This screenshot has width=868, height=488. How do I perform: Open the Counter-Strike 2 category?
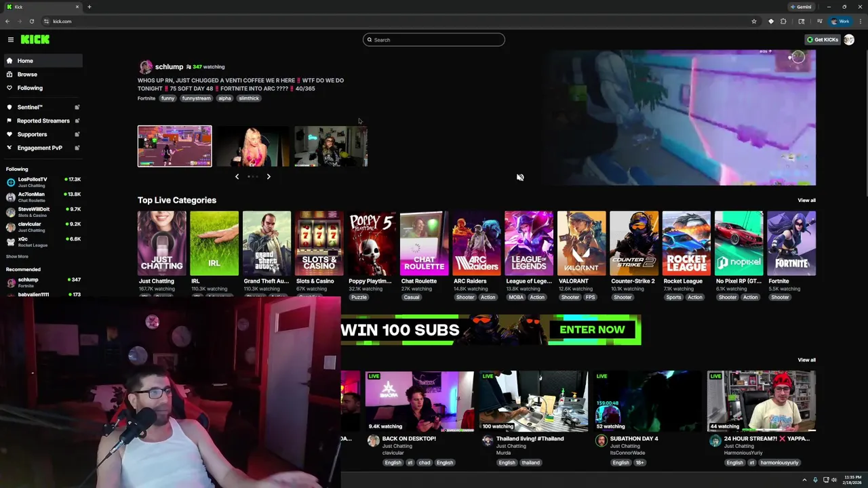click(x=634, y=243)
